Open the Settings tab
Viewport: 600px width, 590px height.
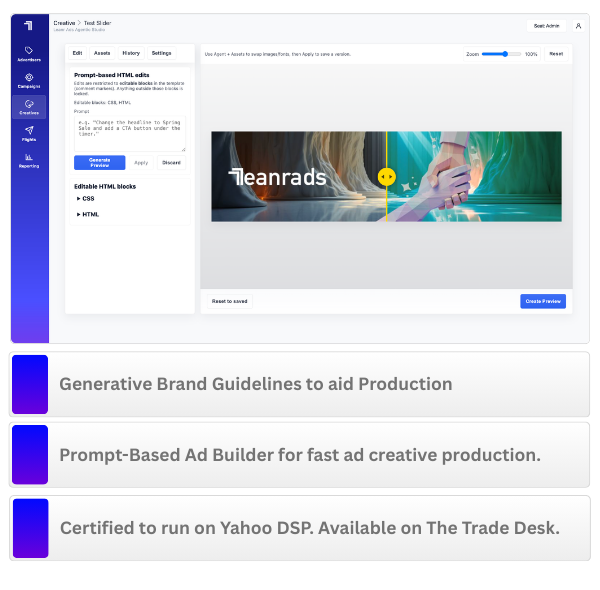pyautogui.click(x=161, y=53)
